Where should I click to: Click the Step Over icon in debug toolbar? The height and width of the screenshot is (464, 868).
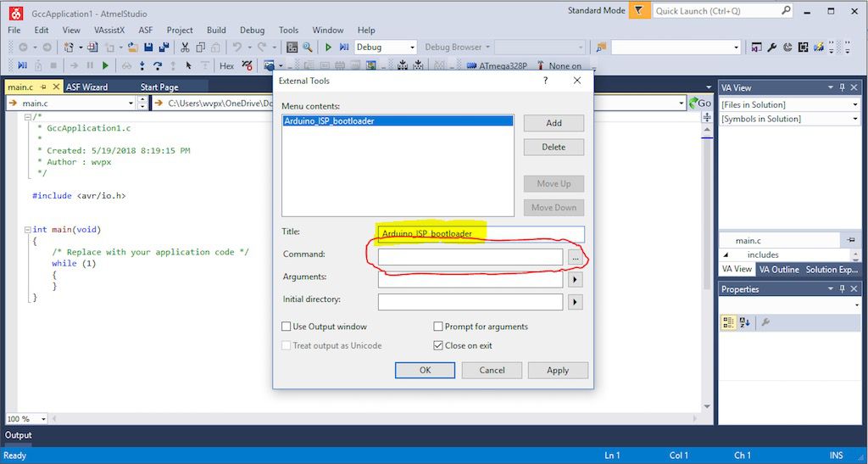pos(158,65)
